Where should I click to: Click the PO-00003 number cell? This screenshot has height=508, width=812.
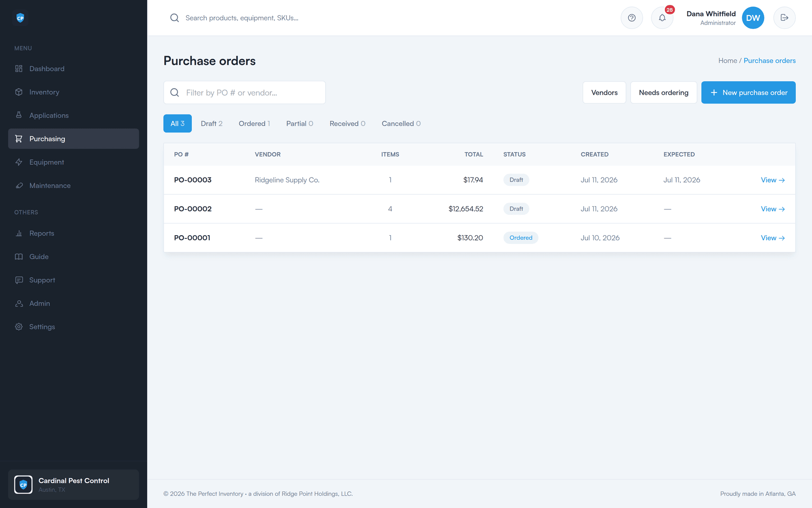[x=193, y=180]
